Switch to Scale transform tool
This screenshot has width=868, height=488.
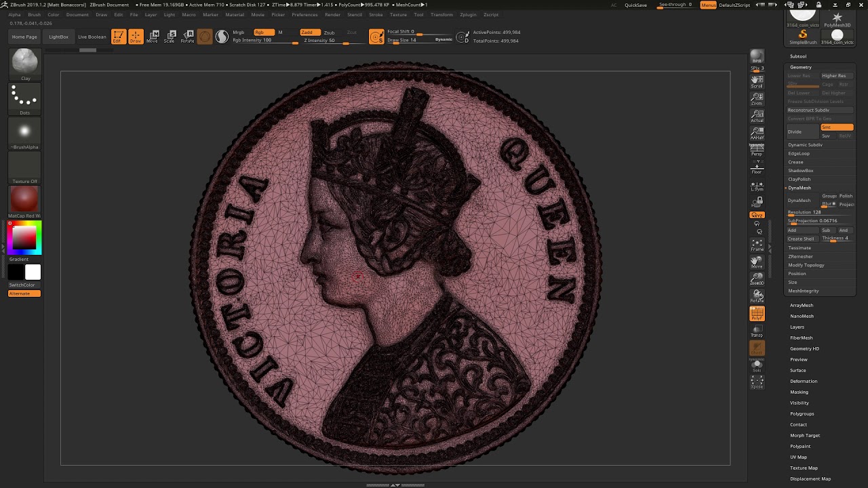click(170, 37)
